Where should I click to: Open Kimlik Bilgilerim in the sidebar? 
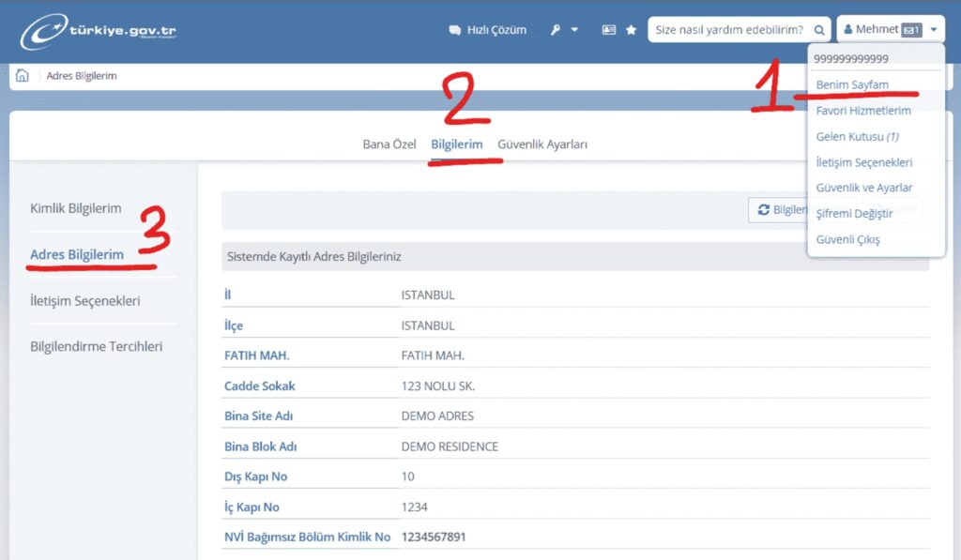[x=76, y=208]
